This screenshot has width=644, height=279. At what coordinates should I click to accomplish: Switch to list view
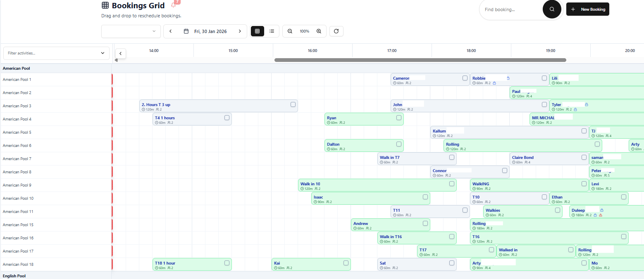click(x=272, y=31)
